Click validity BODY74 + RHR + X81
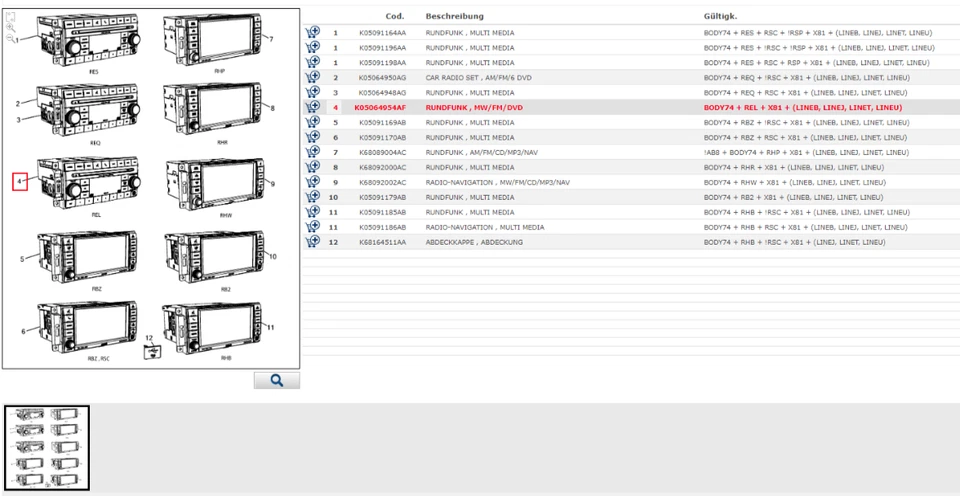The width and height of the screenshot is (960, 496). [793, 167]
